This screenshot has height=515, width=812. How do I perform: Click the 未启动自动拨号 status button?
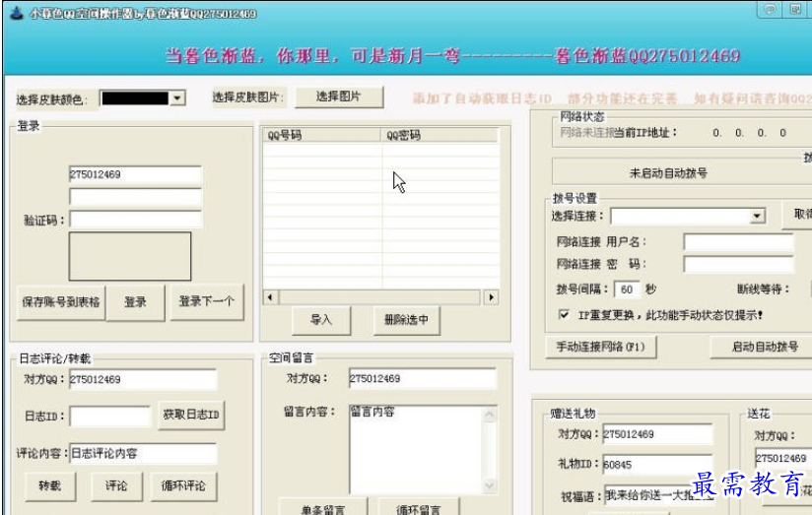(682, 172)
